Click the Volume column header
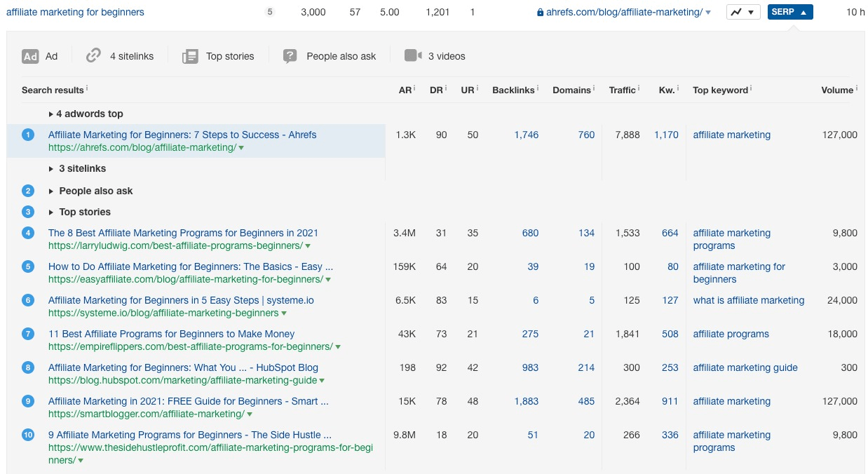 [x=837, y=90]
